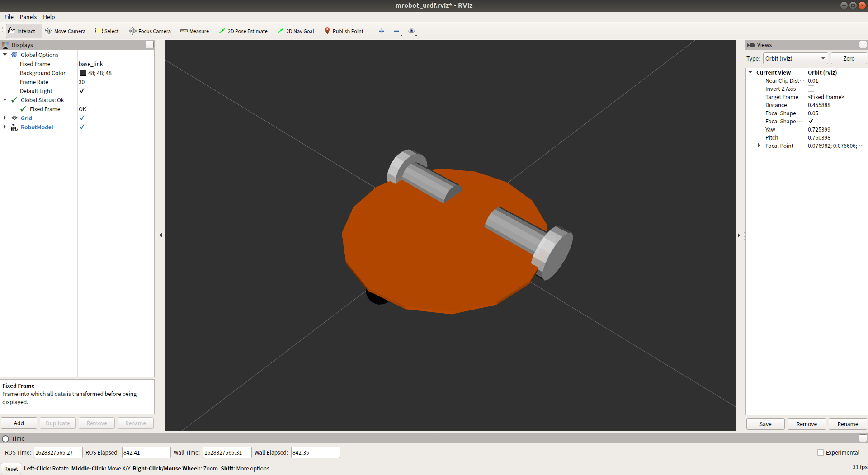Click the Views panel float box
The height and width of the screenshot is (475, 868).
(x=863, y=45)
